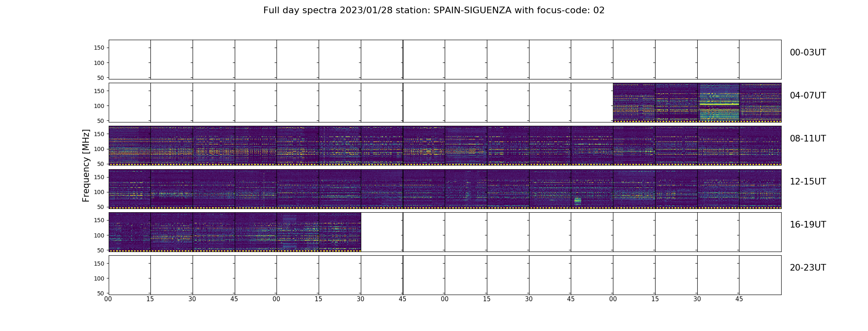Click the 100 tick label of the 16-19UT row
This screenshot has height=331, width=868.
click(x=99, y=235)
